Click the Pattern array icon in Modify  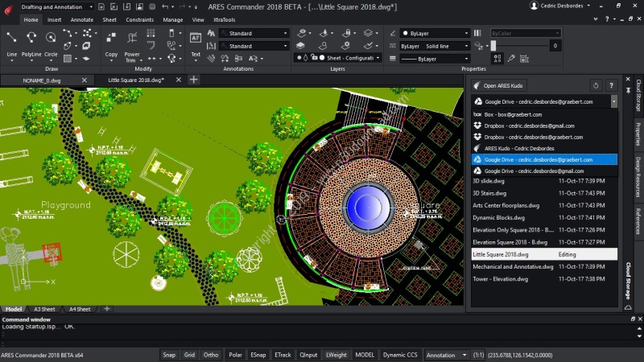[151, 33]
